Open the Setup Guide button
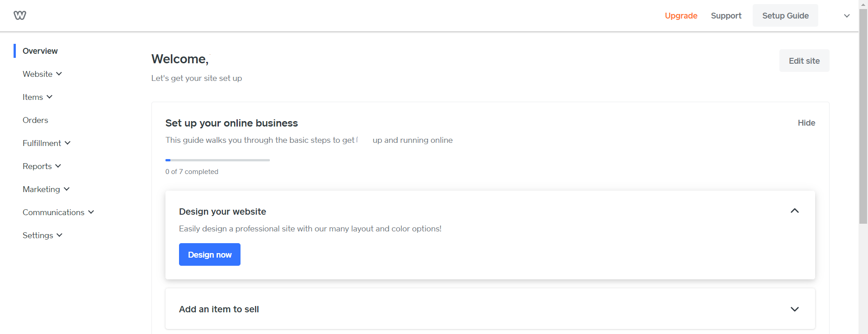The height and width of the screenshot is (334, 868). [785, 15]
